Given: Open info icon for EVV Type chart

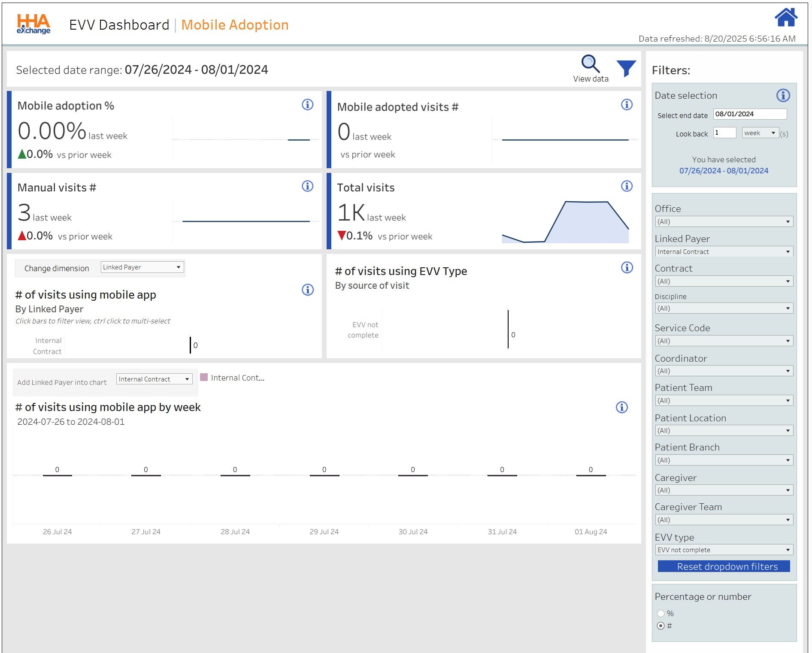Looking at the screenshot, I should [x=627, y=268].
